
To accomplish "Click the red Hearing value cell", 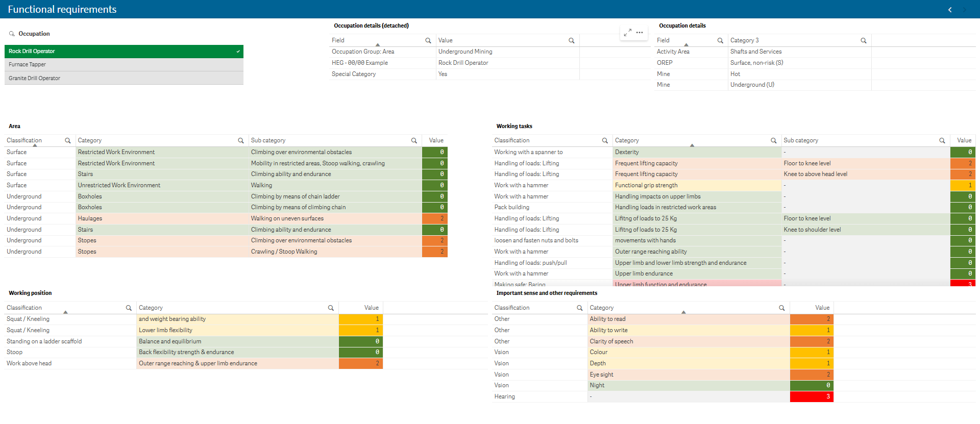I will [811, 396].
